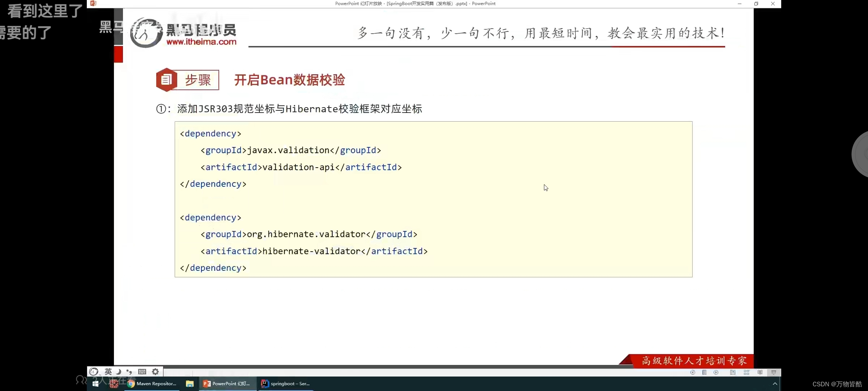Viewport: 868px width, 391px height.
Task: Show hidden system tray icons
Action: (775, 384)
